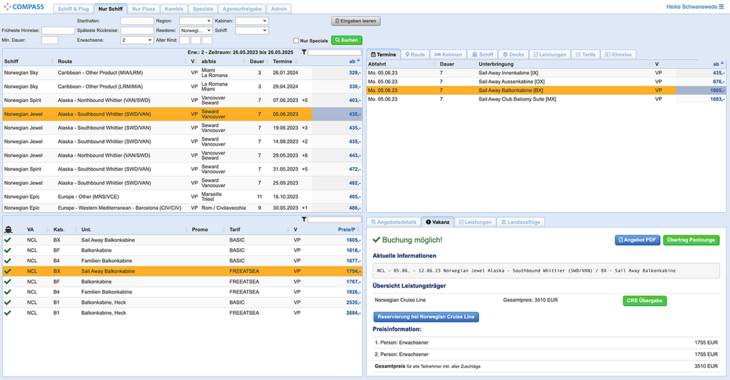Click 'Reservierung bei Norwegian Cruise Line' button
This screenshot has width=730, height=380.
tap(426, 317)
